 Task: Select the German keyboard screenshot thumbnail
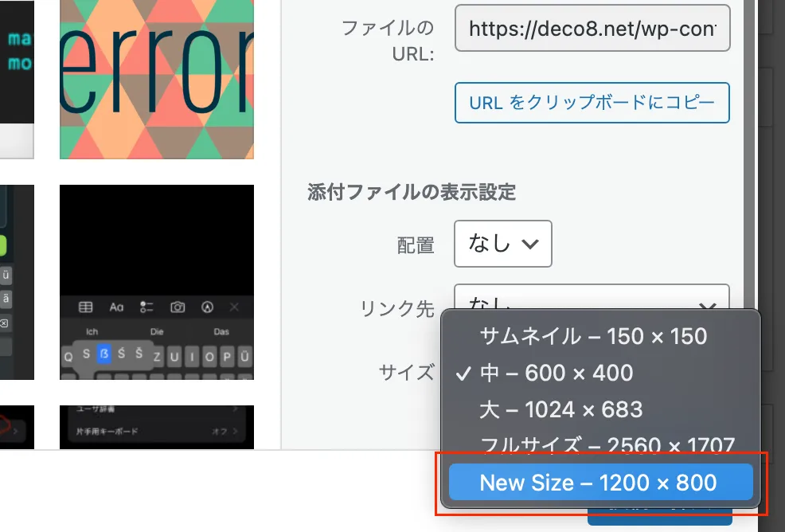click(157, 282)
